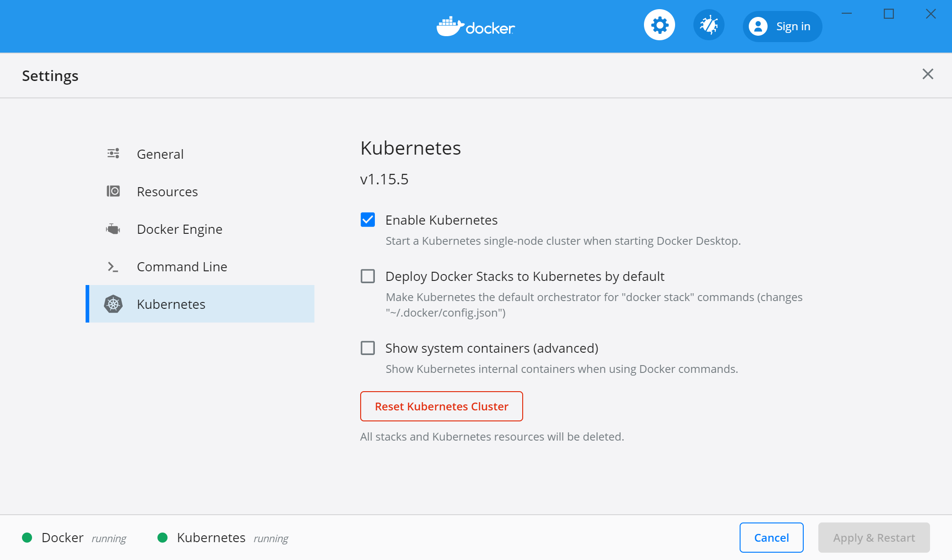952x560 pixels.
Task: Enable Deploy Docker Stacks to Kubernetes checkbox
Action: pos(368,275)
